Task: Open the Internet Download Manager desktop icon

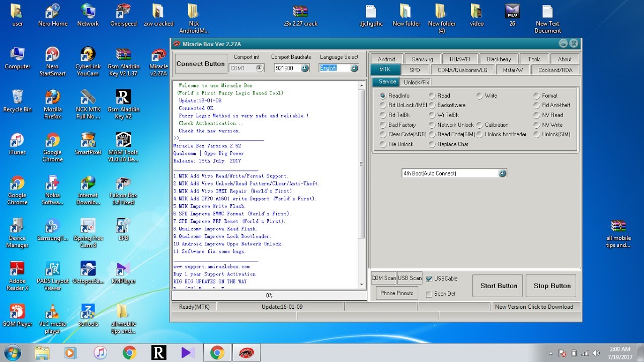Action: click(88, 191)
